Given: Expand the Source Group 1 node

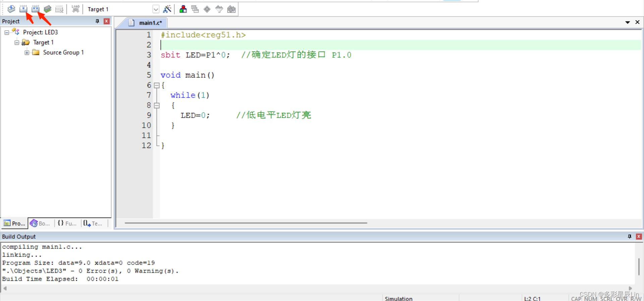Looking at the screenshot, I should point(27,53).
